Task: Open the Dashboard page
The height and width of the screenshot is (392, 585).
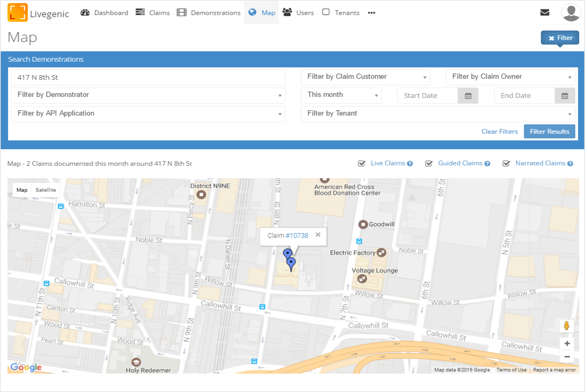Action: pos(104,13)
